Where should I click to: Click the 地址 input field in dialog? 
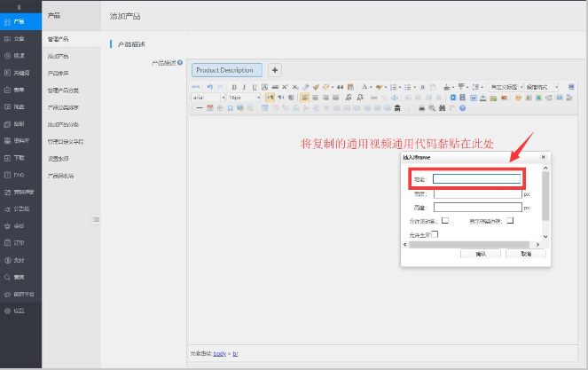pos(476,179)
